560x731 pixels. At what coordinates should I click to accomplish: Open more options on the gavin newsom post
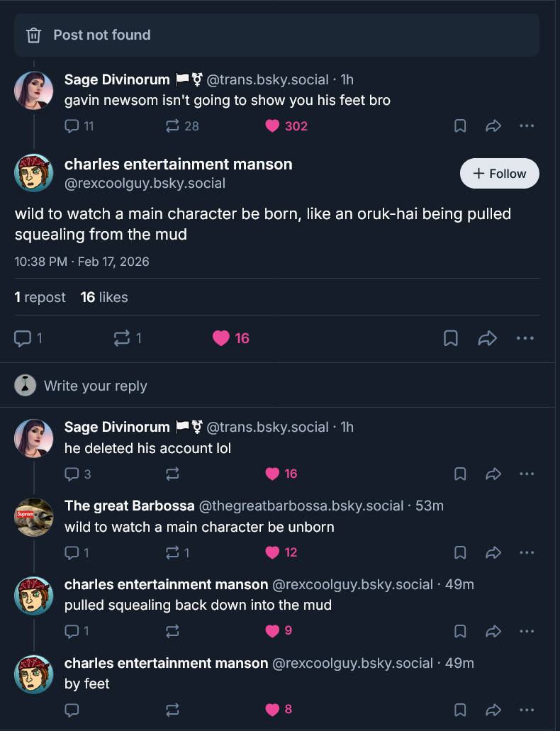tap(526, 126)
